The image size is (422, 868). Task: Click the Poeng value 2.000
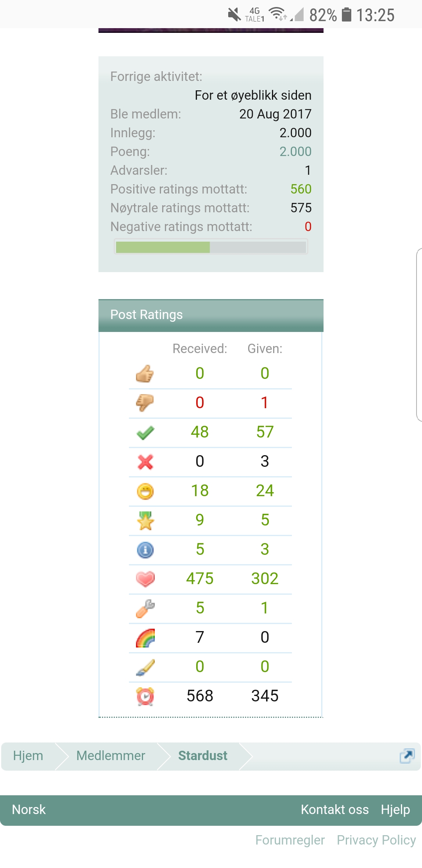pyautogui.click(x=295, y=152)
